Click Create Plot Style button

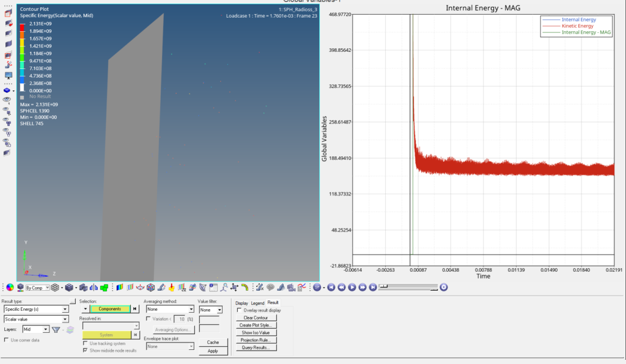point(256,326)
